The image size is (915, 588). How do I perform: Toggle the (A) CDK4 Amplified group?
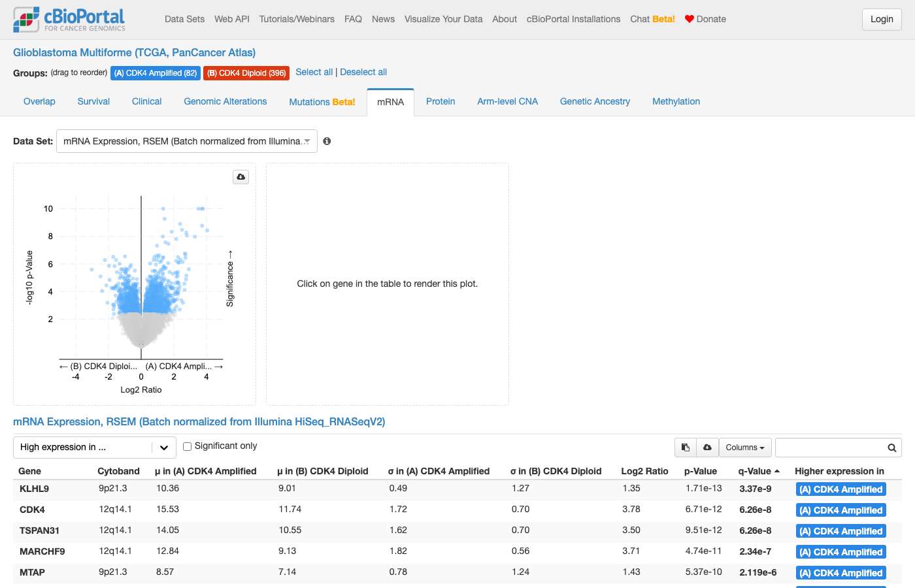click(156, 73)
